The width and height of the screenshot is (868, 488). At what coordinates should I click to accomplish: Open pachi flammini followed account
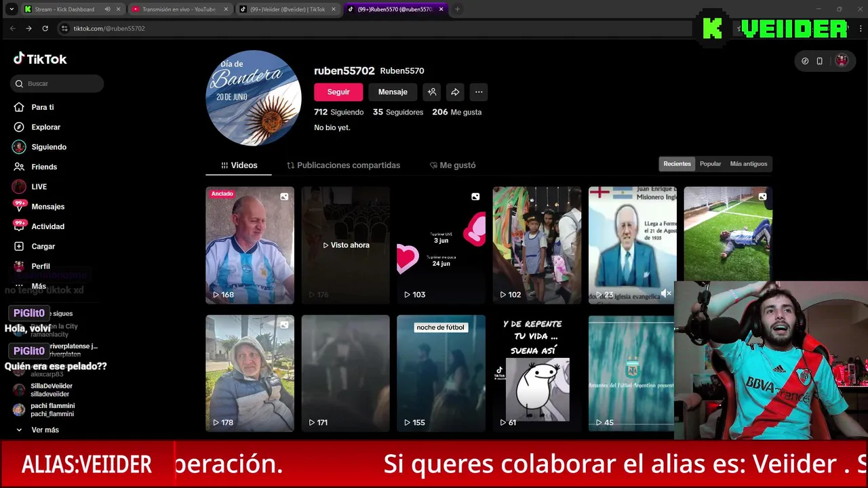tap(43, 409)
